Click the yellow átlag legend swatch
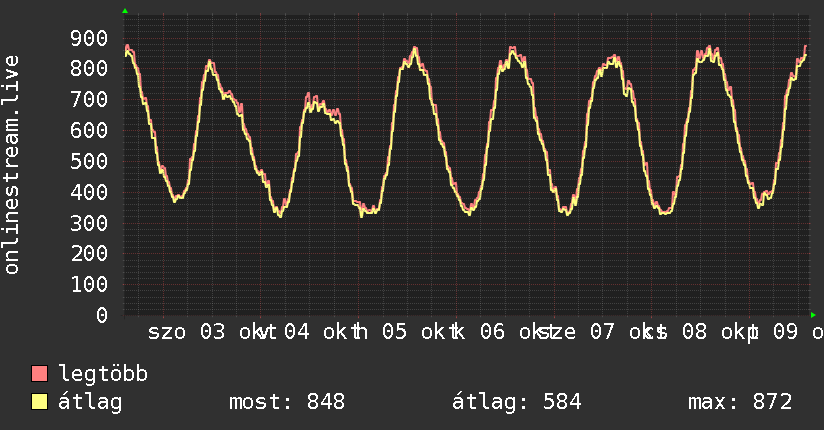This screenshot has width=824, height=430. pos(39,402)
